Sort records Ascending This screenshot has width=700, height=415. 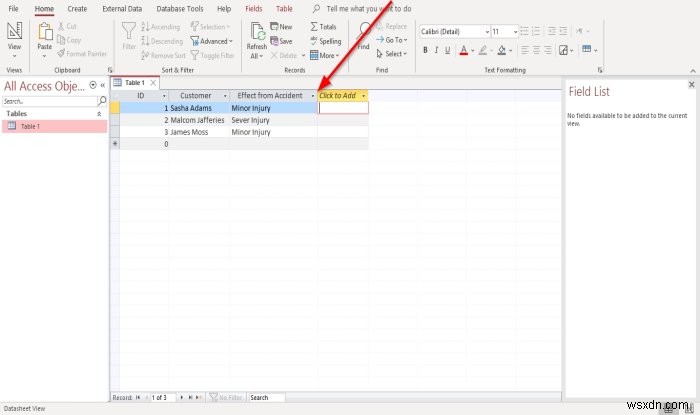(x=161, y=27)
